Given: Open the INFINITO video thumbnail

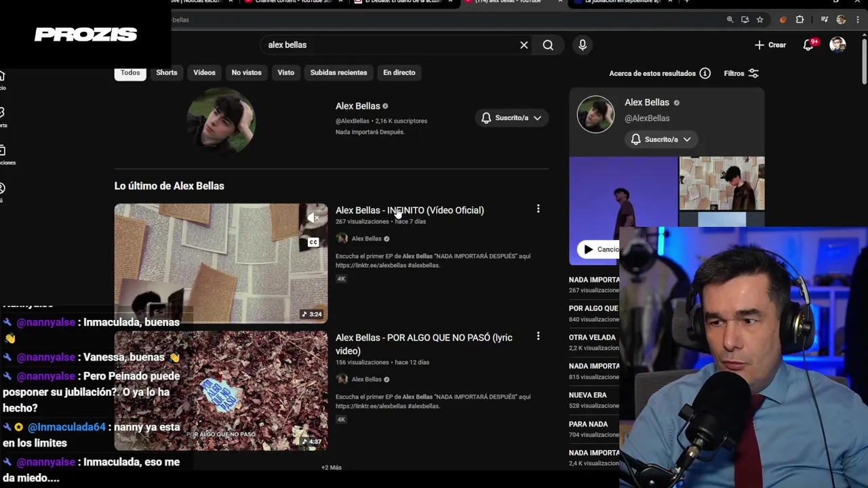Looking at the screenshot, I should [221, 263].
